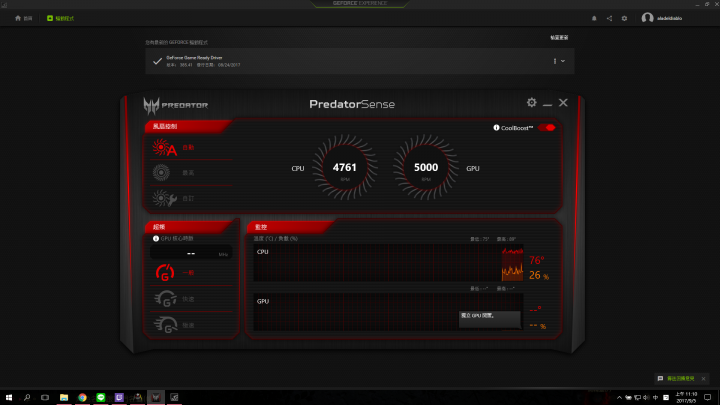720x405 pixels.
Task: Open the Windows Start menu
Action: pos(9,397)
